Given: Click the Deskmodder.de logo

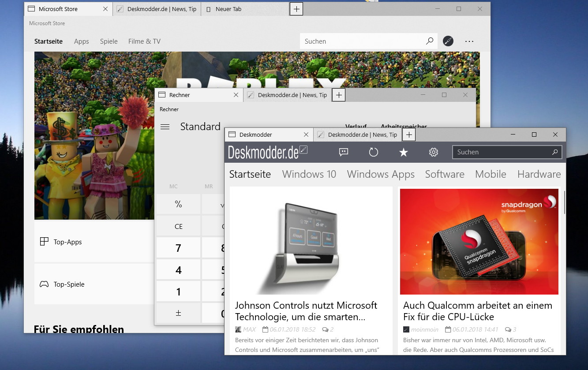Looking at the screenshot, I should click(x=267, y=152).
